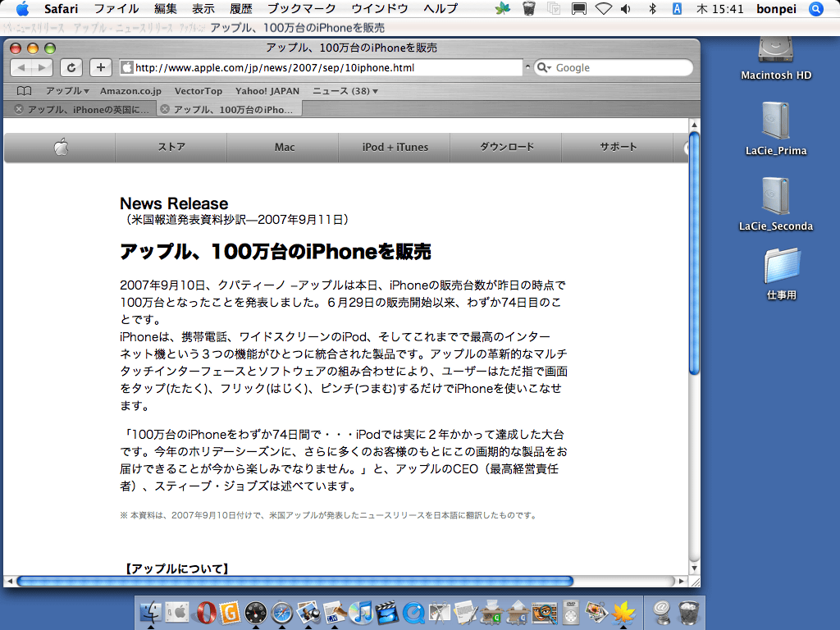Open the ブックマーク menu
The width and height of the screenshot is (840, 630).
click(302, 8)
